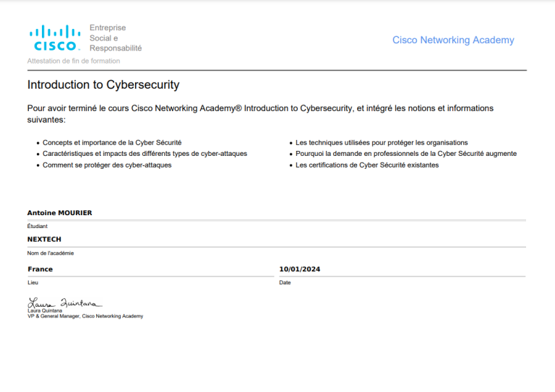The width and height of the screenshot is (555, 392).
Task: Click the VP & General Manager caption
Action: [x=85, y=316]
